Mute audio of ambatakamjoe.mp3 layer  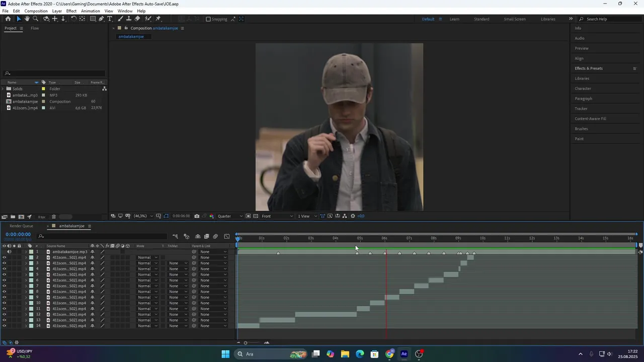[x=9, y=251]
